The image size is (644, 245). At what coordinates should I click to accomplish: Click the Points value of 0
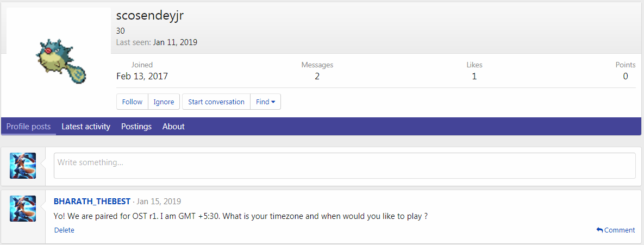coord(626,77)
